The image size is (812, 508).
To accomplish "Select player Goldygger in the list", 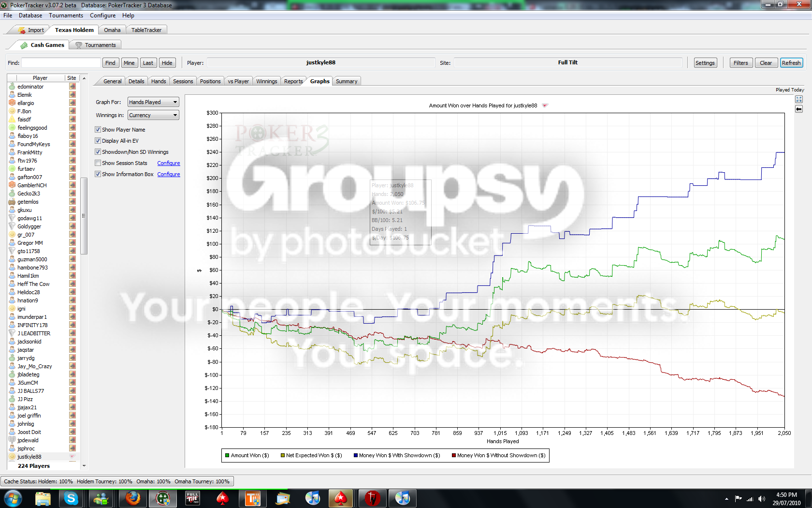I will point(29,226).
